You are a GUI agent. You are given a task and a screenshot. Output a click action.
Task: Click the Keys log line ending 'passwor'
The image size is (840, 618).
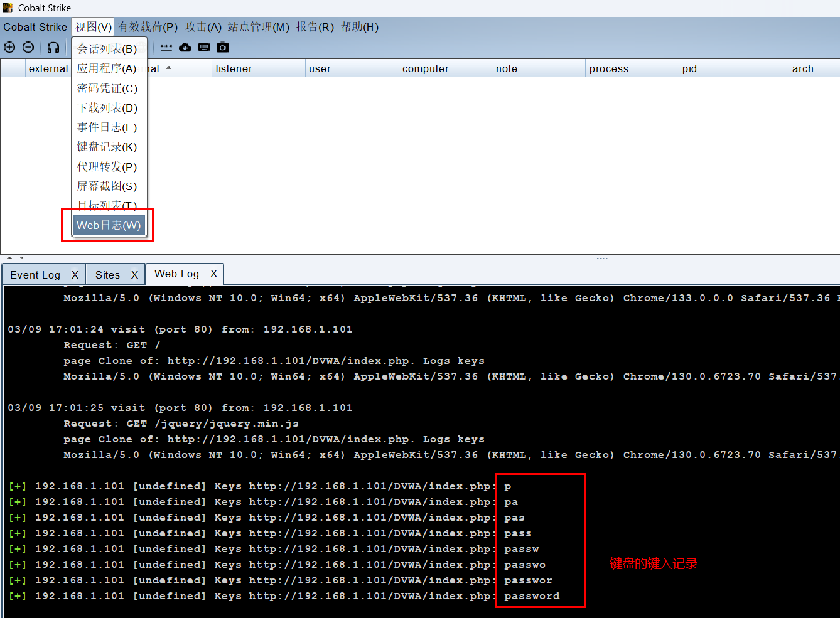coord(281,580)
